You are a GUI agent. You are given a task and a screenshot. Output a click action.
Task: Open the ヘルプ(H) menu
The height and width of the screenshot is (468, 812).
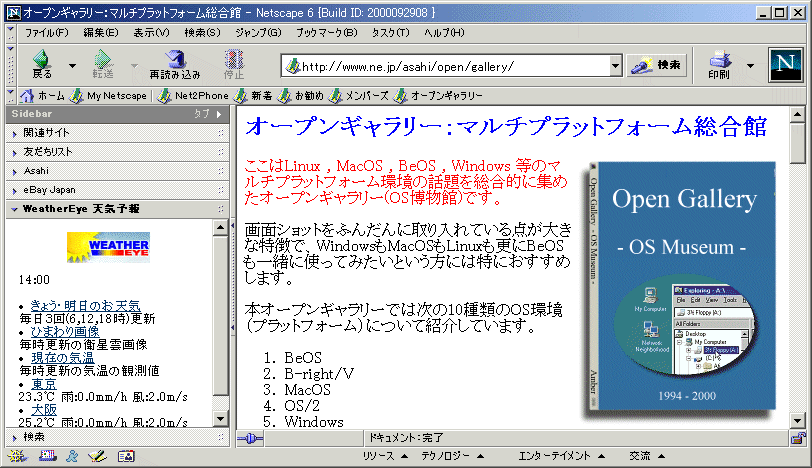444,33
